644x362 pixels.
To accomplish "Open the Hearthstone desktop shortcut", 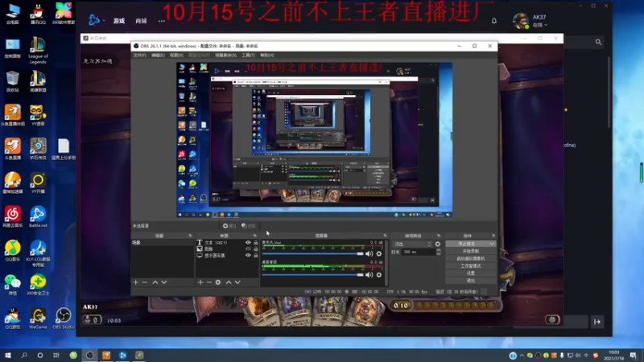I will click(38, 149).
